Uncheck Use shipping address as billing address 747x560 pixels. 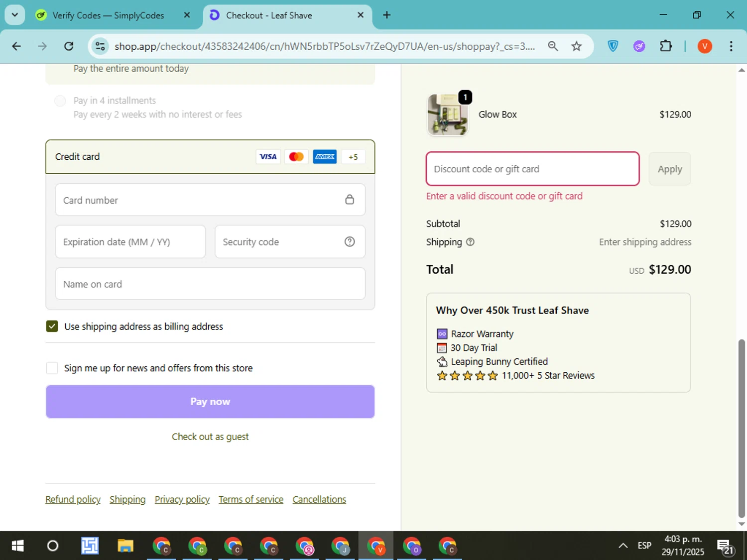[52, 326]
